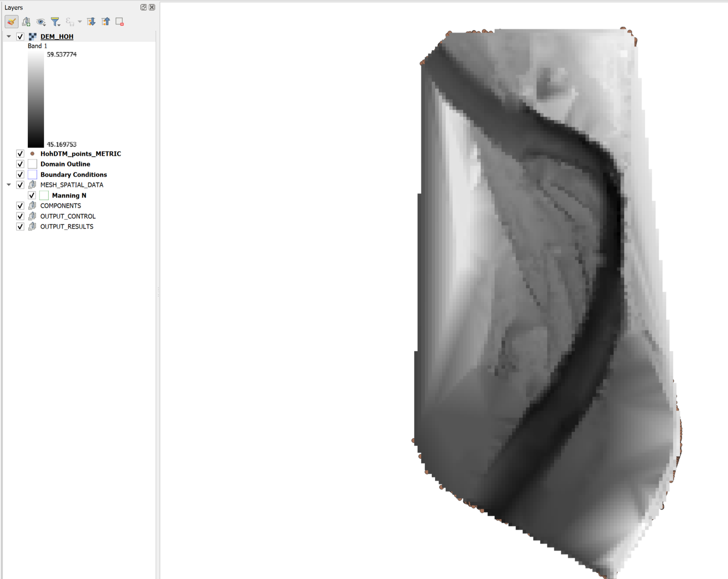The height and width of the screenshot is (579, 728).
Task: Click the Collapse All layers icon
Action: (106, 21)
